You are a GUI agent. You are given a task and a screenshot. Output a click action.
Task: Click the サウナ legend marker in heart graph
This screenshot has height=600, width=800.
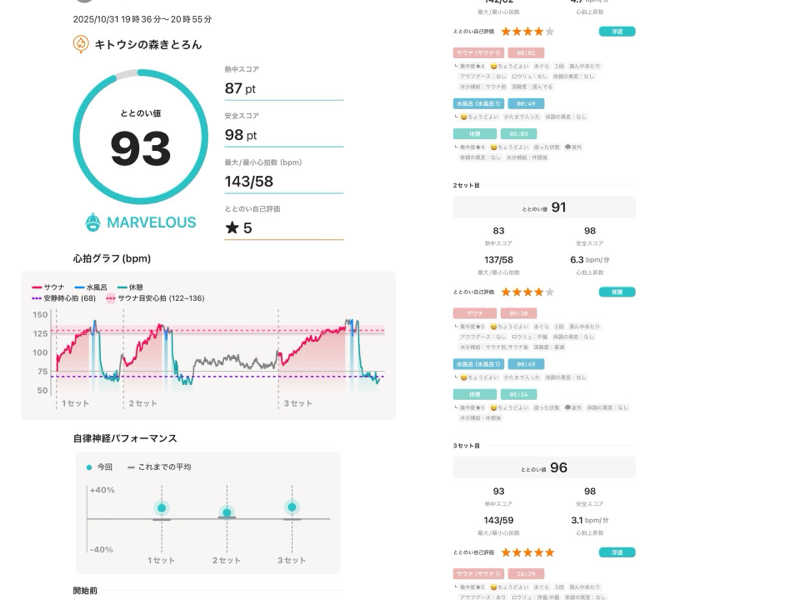(38, 286)
